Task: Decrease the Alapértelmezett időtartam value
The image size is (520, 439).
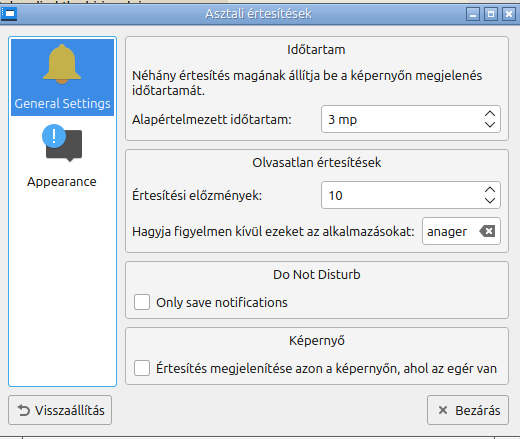Action: point(490,125)
